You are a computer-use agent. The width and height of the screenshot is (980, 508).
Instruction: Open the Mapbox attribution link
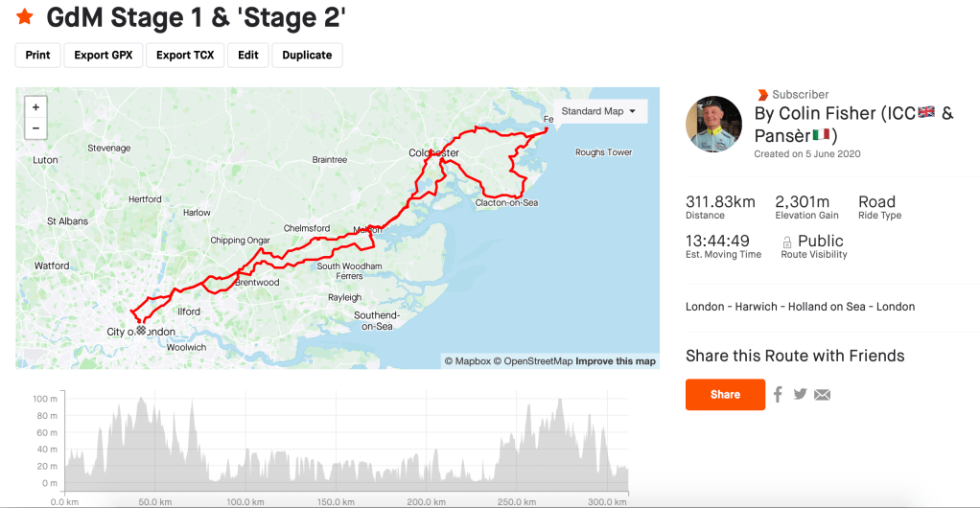472,361
